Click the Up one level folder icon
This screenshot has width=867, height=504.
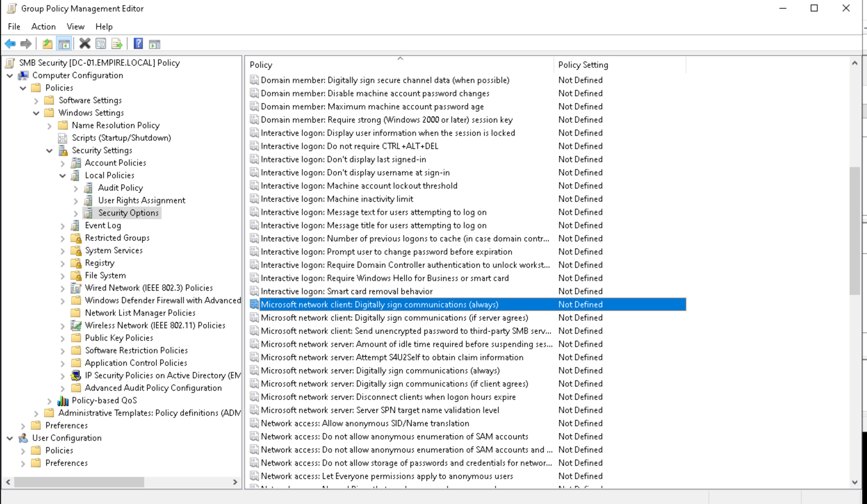pos(48,44)
